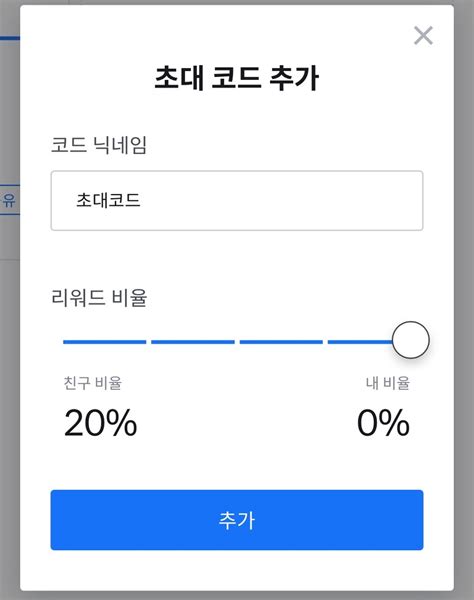This screenshot has height=600, width=474.
Task: Click the 20% friend ratio value
Action: click(101, 423)
